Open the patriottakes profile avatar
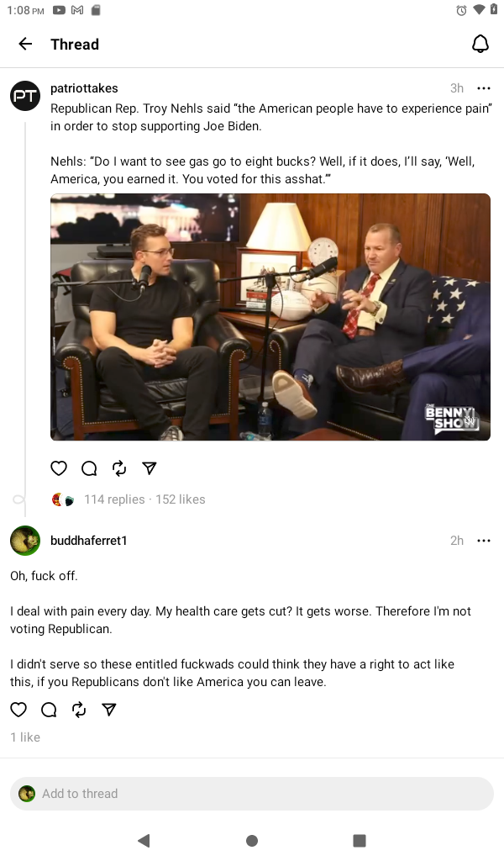This screenshot has width=504, height=861. (25, 96)
